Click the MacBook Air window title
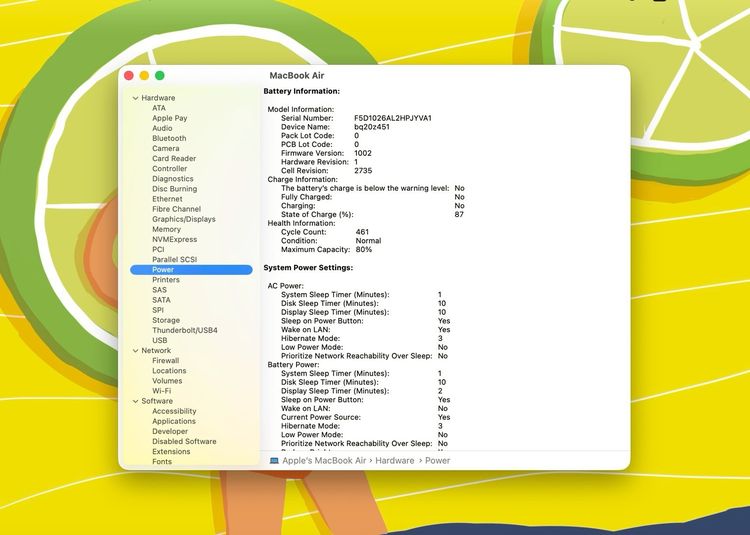 coord(297,76)
